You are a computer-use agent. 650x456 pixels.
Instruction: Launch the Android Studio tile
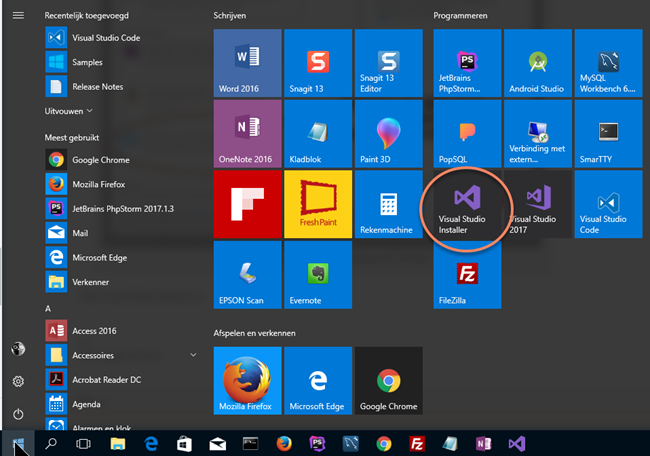pyautogui.click(x=537, y=63)
